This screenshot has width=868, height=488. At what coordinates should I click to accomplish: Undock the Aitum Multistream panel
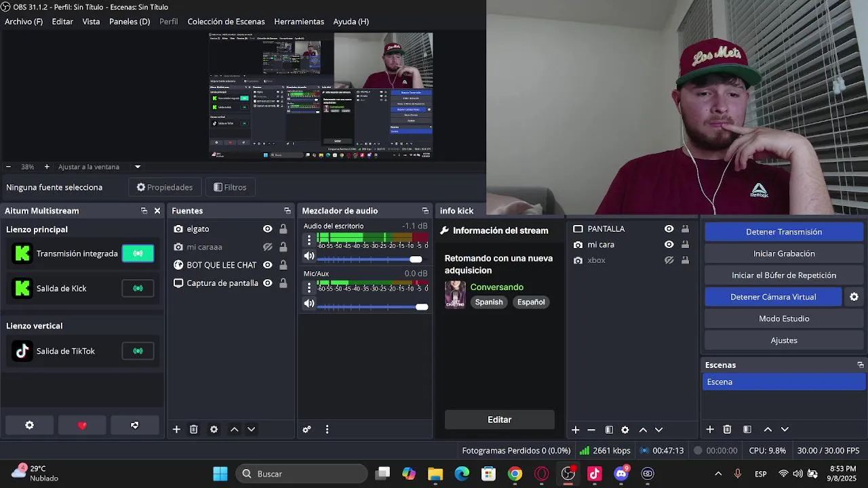144,211
